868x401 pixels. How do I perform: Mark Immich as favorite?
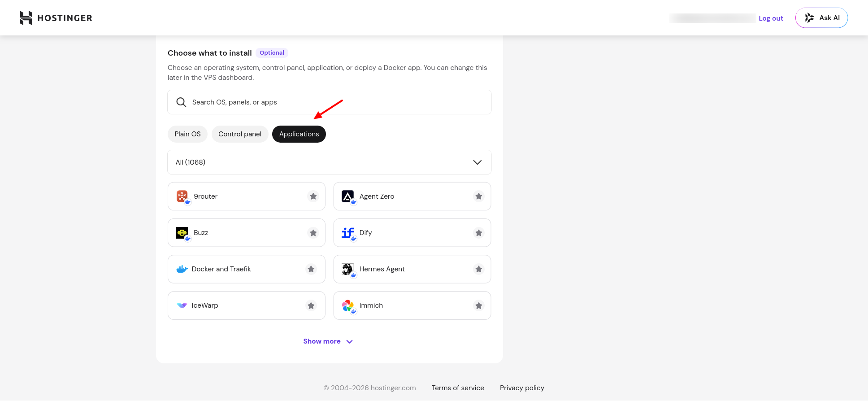tap(479, 305)
